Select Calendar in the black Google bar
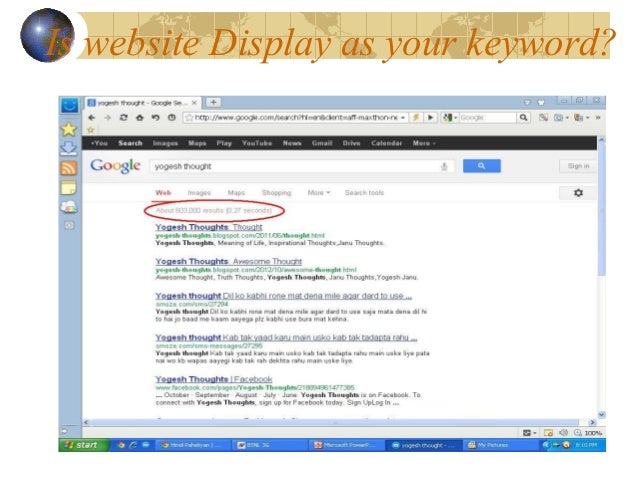This screenshot has height=479, width=638. point(387,143)
